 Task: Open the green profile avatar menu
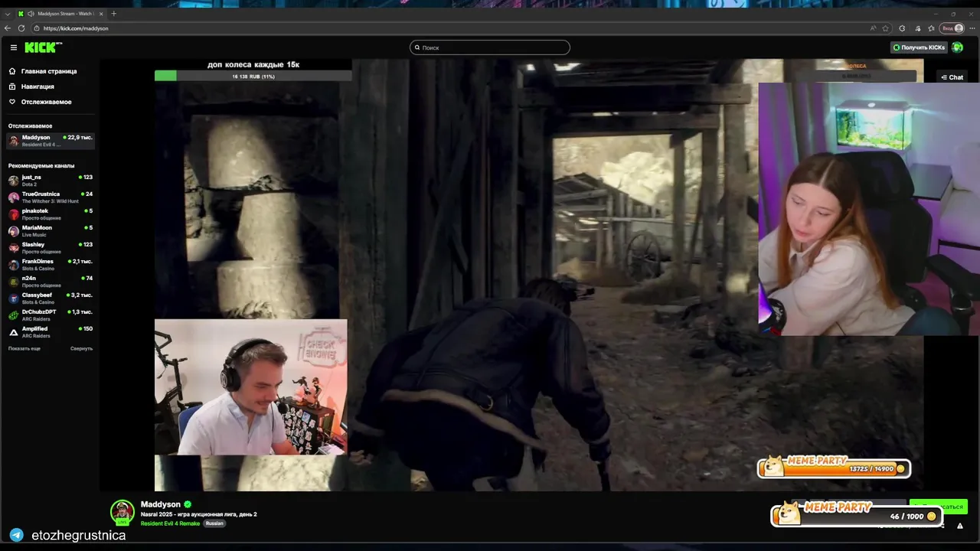[x=958, y=47]
